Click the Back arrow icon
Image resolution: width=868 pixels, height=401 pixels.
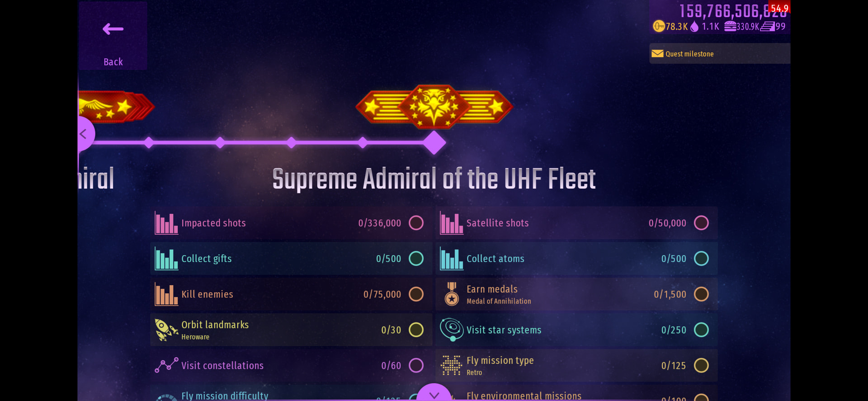pyautogui.click(x=113, y=29)
